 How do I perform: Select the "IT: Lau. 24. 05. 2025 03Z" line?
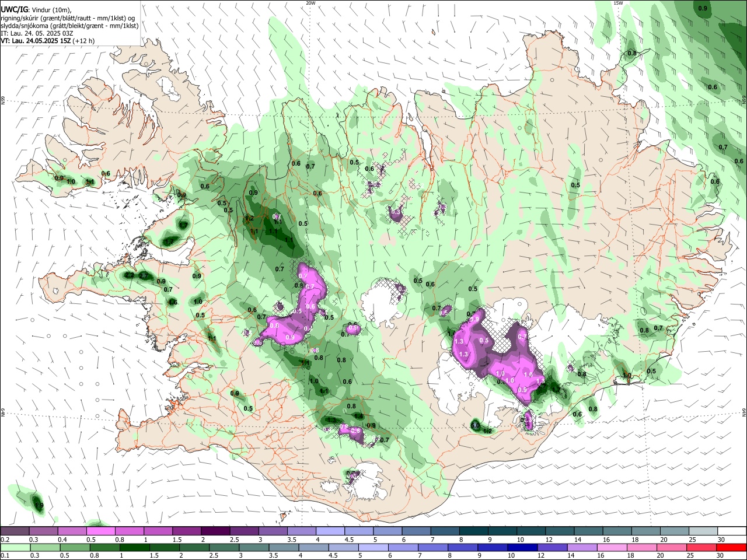coord(37,33)
